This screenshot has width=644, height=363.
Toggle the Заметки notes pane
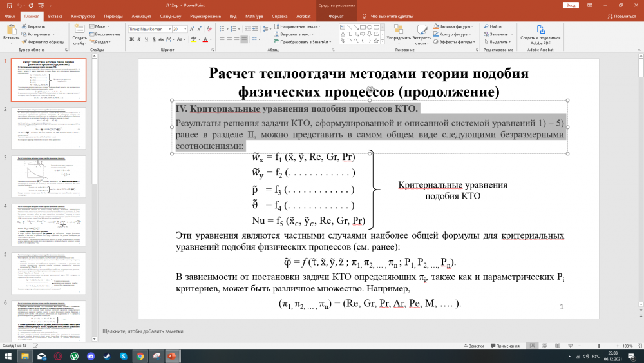pyautogui.click(x=473, y=346)
